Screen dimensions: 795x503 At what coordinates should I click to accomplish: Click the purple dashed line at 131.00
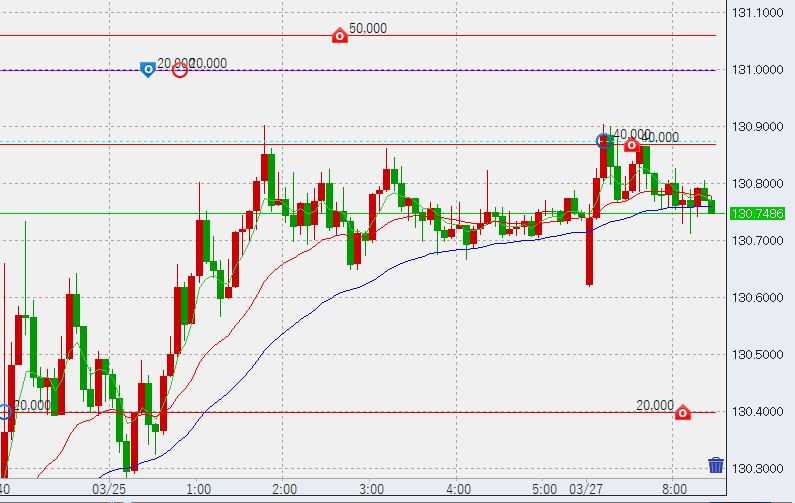coord(450,70)
